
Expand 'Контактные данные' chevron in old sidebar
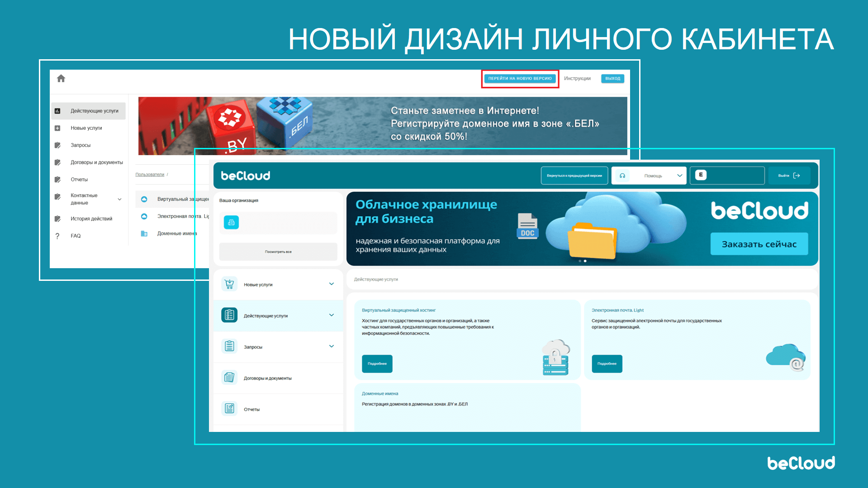pyautogui.click(x=119, y=199)
